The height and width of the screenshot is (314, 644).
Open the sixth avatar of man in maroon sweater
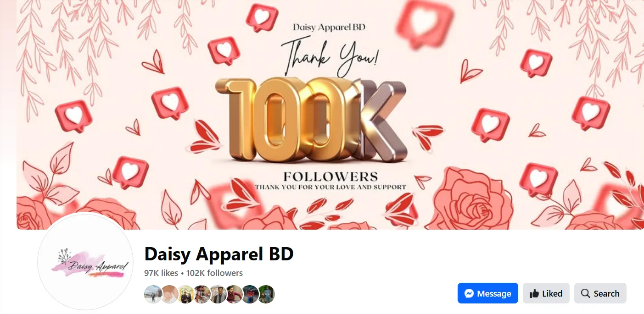[234, 294]
